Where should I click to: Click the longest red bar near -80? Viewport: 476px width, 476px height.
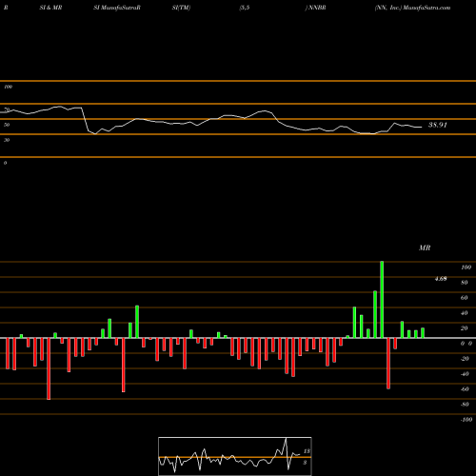click(x=49, y=368)
